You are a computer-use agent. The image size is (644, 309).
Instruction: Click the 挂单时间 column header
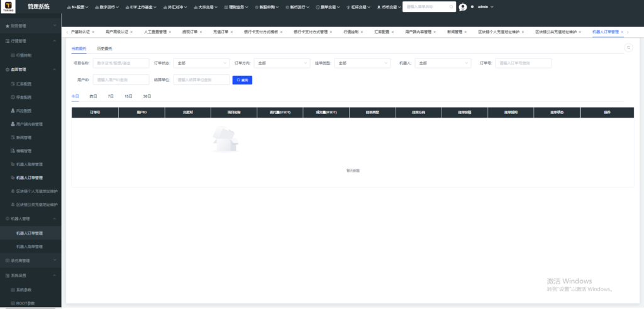(511, 112)
